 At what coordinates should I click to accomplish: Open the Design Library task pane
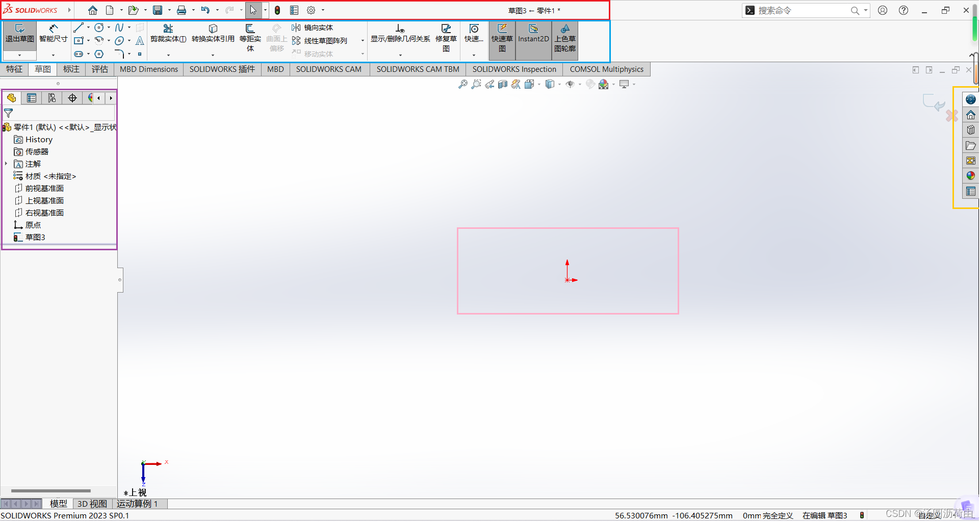pos(971,130)
